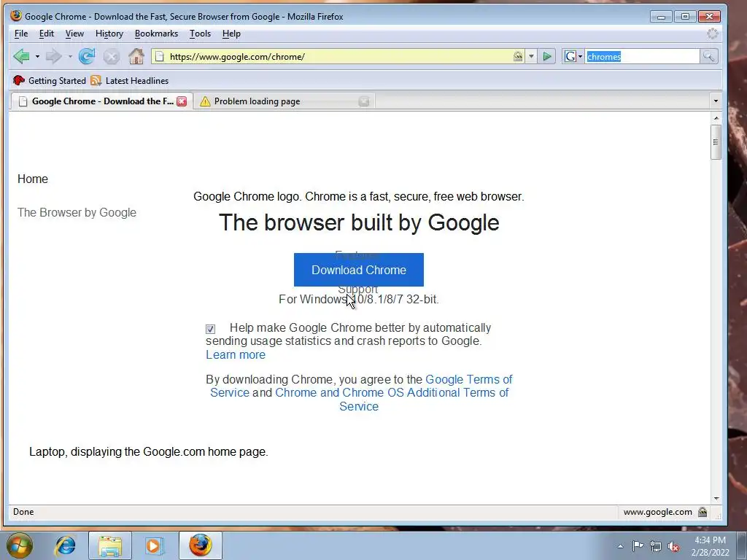Click the page icon in the address bar
Viewport: 747px width, 560px height.
[160, 57]
